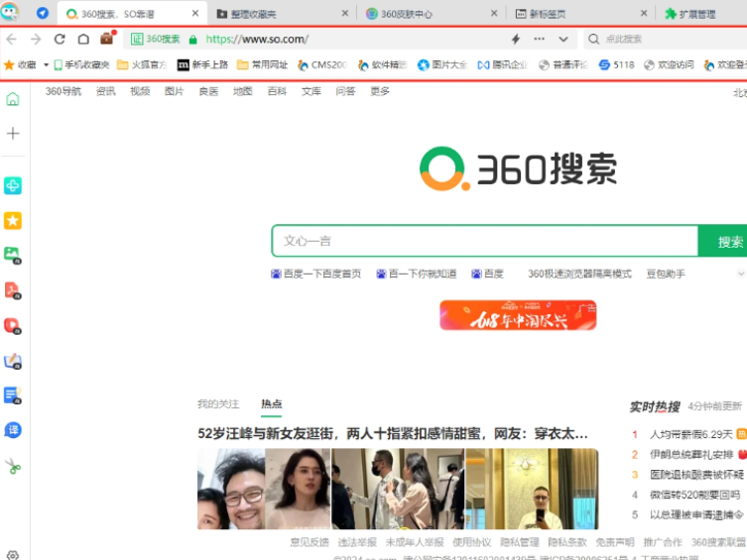Open 图片 in page nav
Image resolution: width=747 pixels, height=560 pixels.
(174, 91)
